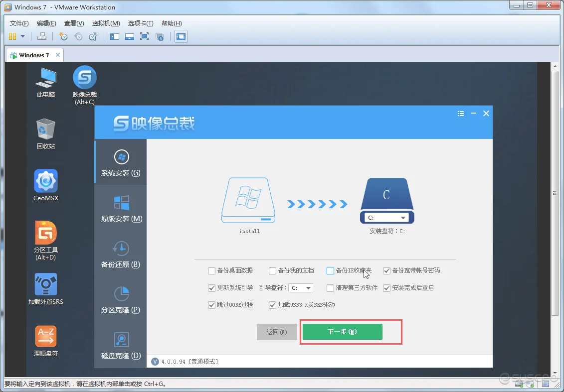Show VMware library sidebar view icon

coord(115,36)
